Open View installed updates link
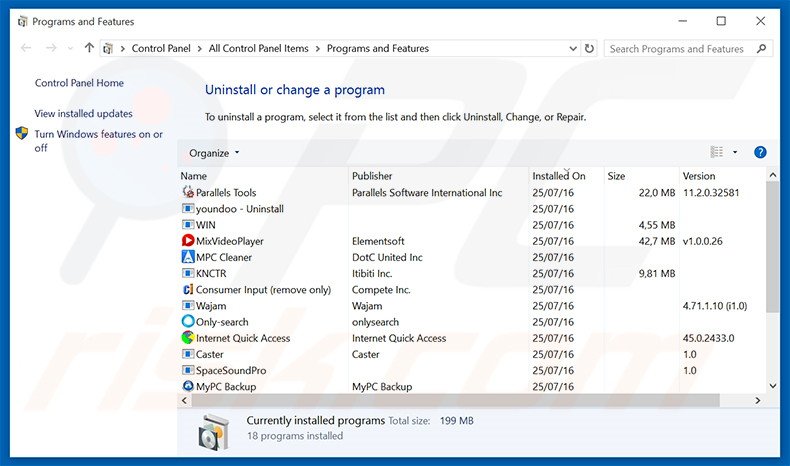The width and height of the screenshot is (790, 466). pyautogui.click(x=84, y=113)
